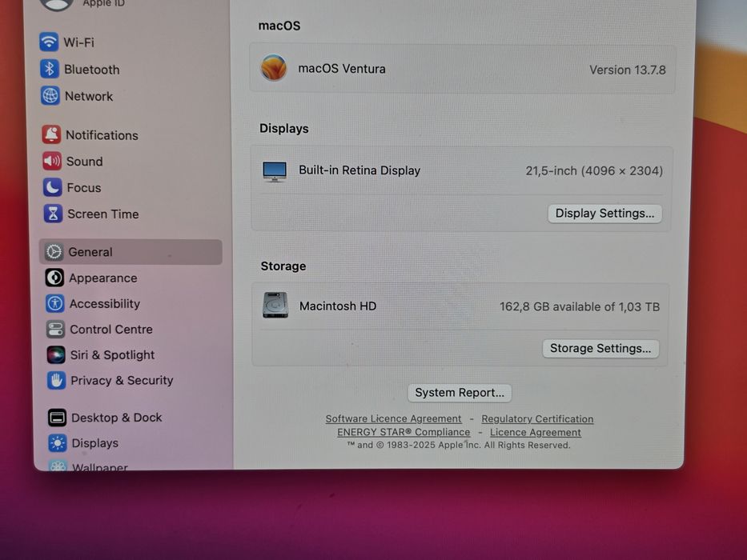Viewport: 747px width, 560px height.
Task: Switch to the Bluetooth section label
Action: [92, 70]
